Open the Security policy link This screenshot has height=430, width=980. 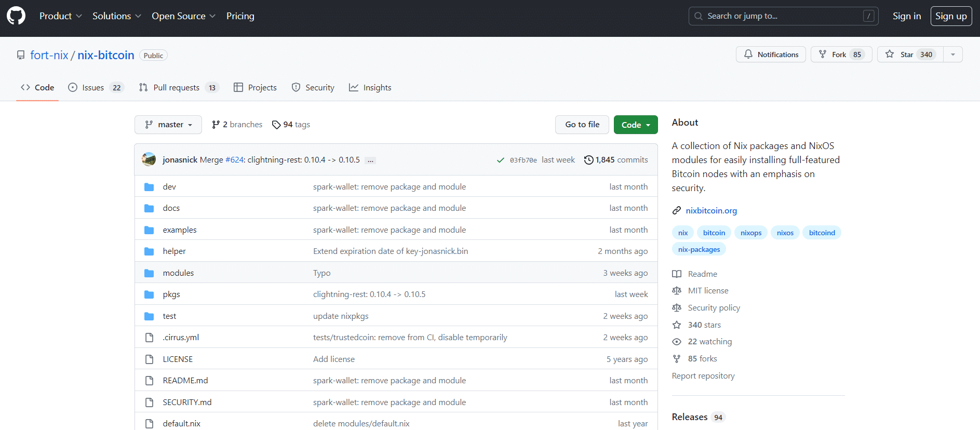(714, 308)
